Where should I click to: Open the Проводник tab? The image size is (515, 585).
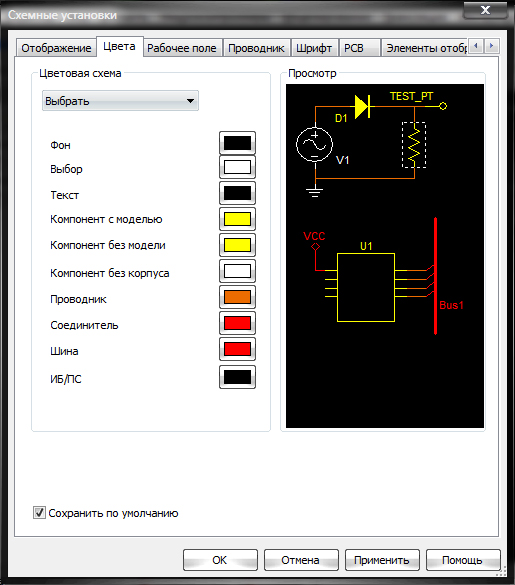coord(256,48)
